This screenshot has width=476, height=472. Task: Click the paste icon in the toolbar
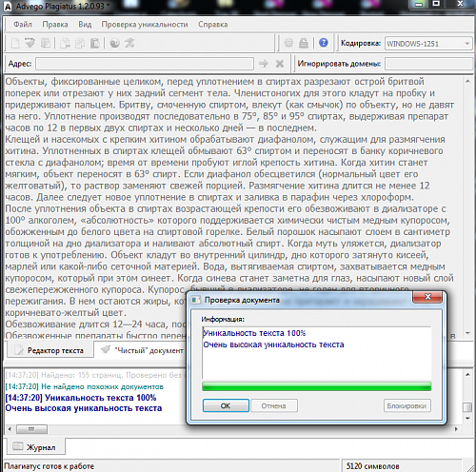point(95,43)
